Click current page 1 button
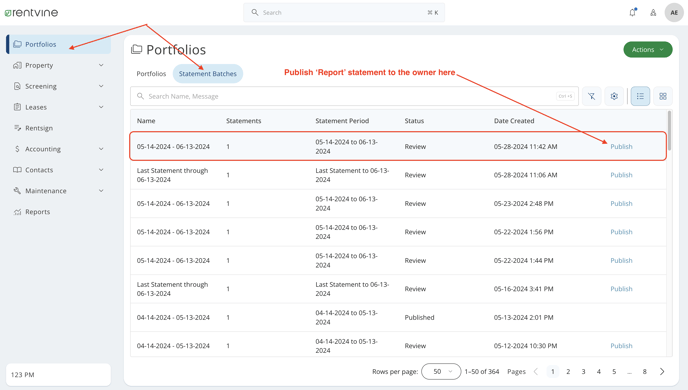The height and width of the screenshot is (390, 688). coord(552,372)
